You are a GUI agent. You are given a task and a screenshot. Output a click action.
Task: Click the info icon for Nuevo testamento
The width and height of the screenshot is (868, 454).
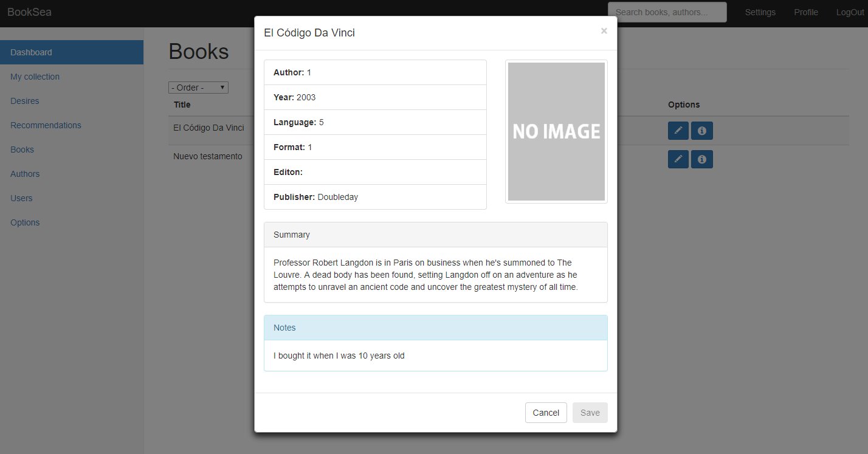coord(701,159)
